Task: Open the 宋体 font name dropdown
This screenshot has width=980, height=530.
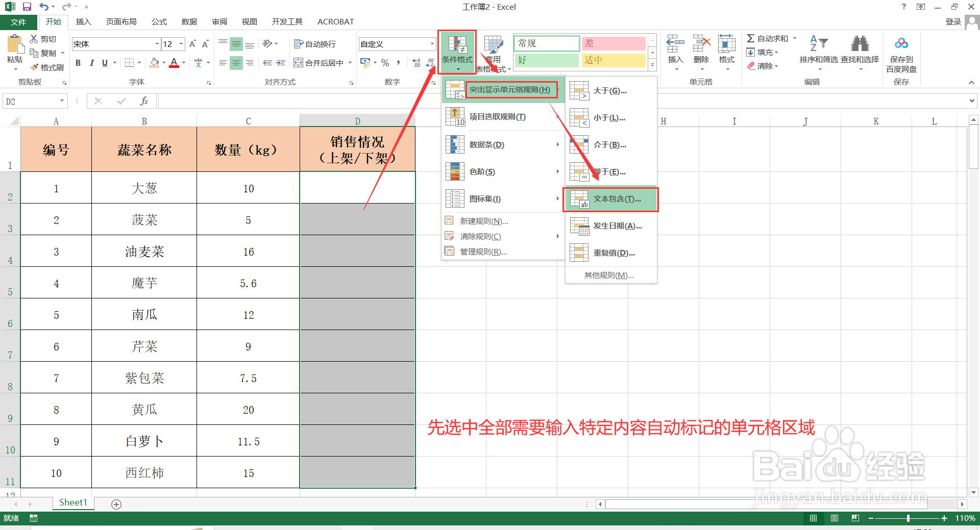Action: coord(157,44)
